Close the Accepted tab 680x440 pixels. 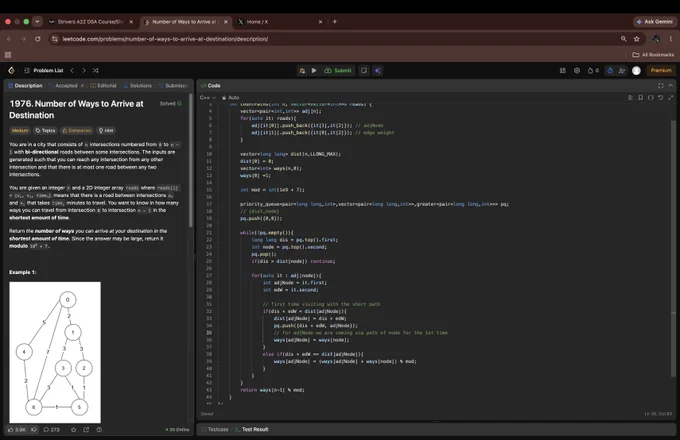click(82, 85)
